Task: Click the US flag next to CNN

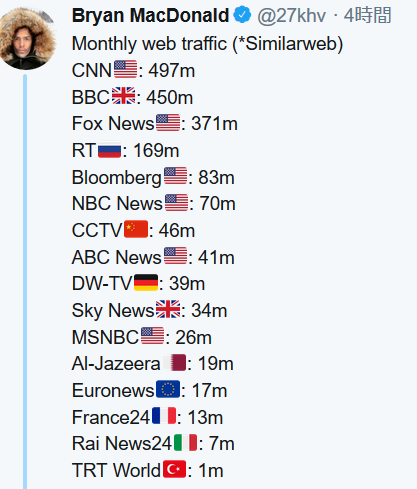Action: pyautogui.click(x=125, y=69)
